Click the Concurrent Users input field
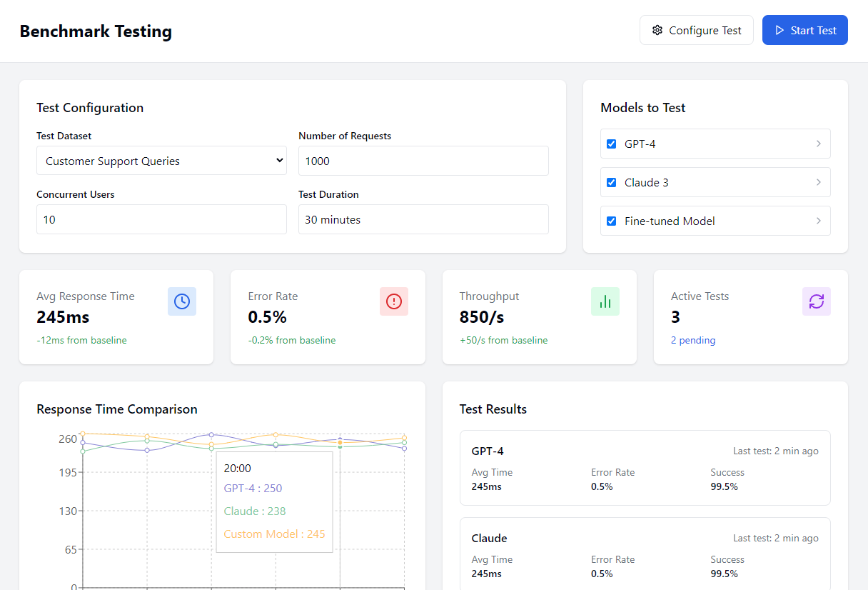 click(x=161, y=219)
